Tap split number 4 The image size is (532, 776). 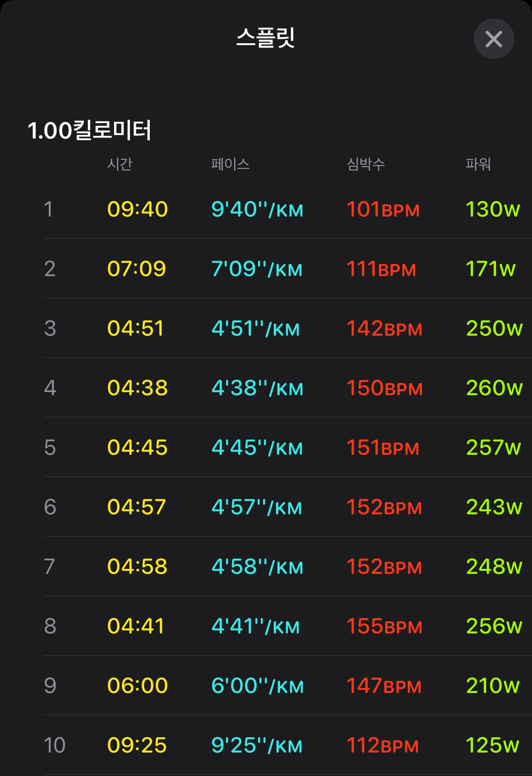50,388
